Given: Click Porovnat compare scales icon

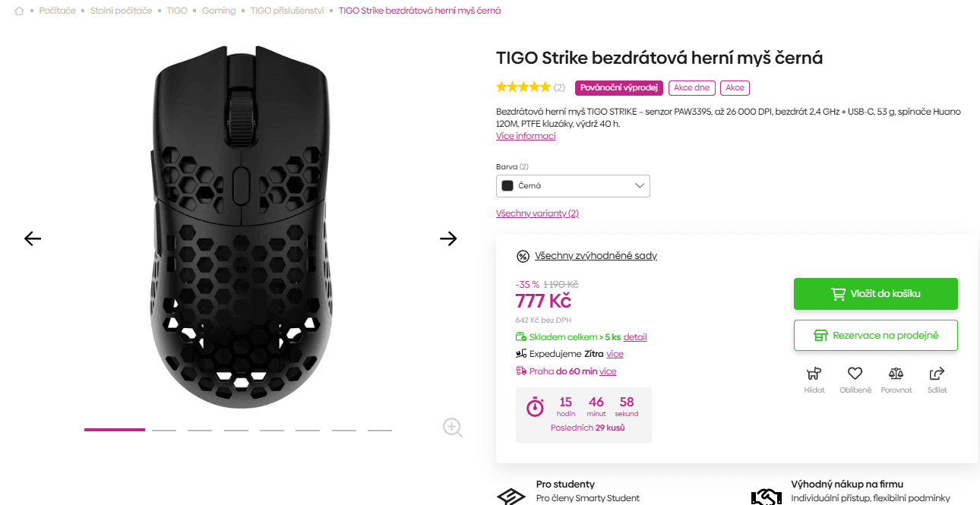Looking at the screenshot, I should (x=896, y=374).
